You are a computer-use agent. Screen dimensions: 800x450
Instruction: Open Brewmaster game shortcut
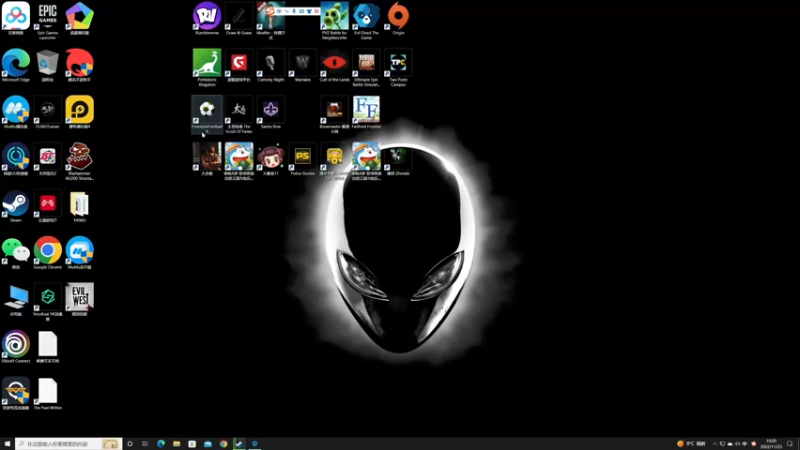coord(334,114)
